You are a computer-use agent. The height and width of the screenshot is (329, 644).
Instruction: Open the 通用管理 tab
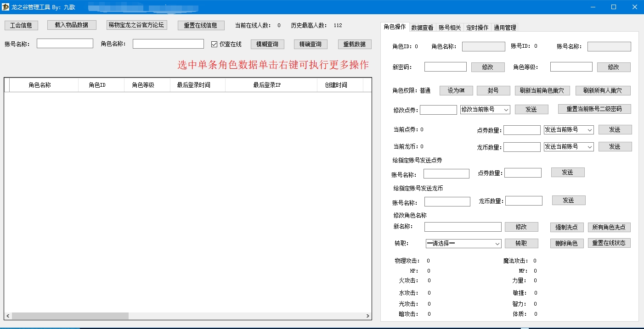click(506, 27)
